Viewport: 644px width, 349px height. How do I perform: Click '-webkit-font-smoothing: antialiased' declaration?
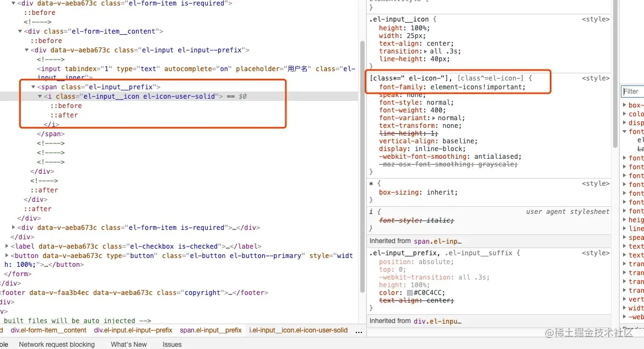tap(450, 157)
